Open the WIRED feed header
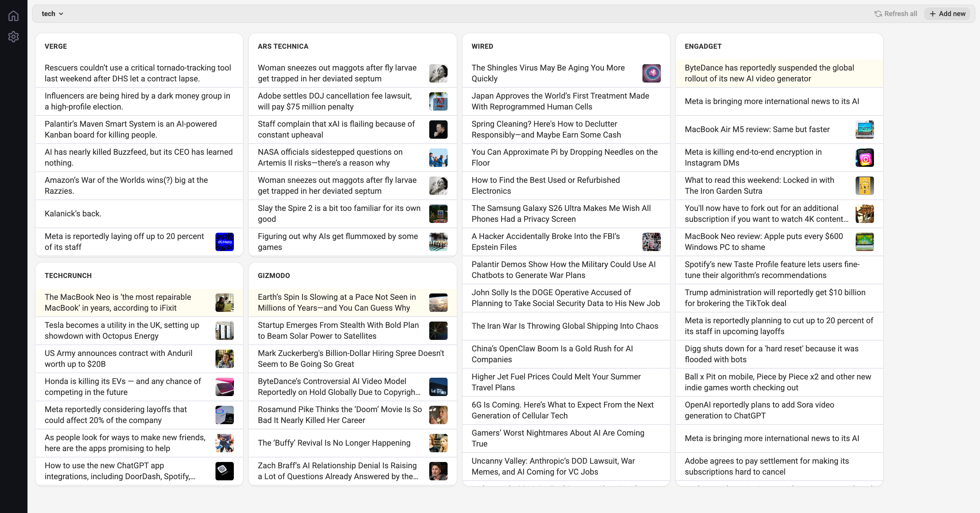The image size is (980, 513). coord(482,46)
